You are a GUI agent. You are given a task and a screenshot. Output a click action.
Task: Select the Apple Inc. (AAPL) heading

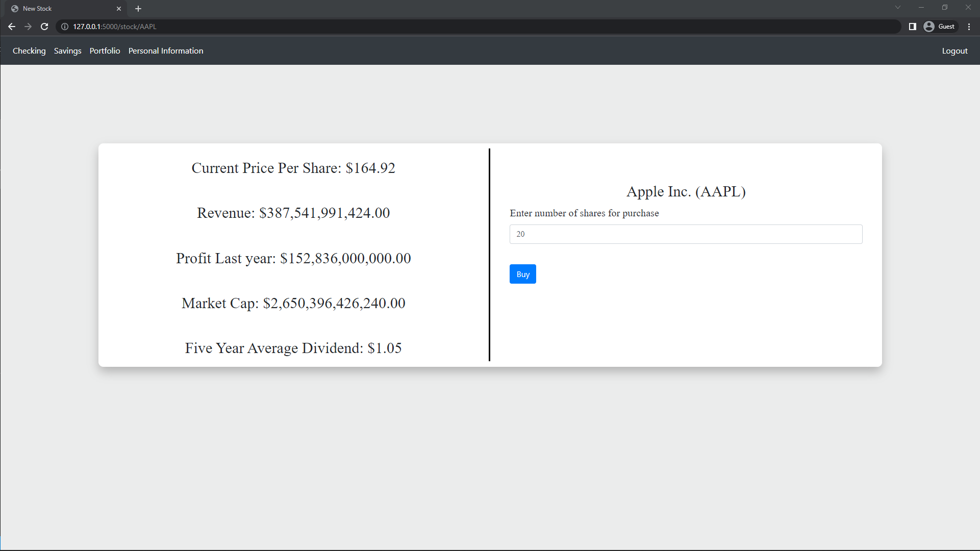[686, 192]
